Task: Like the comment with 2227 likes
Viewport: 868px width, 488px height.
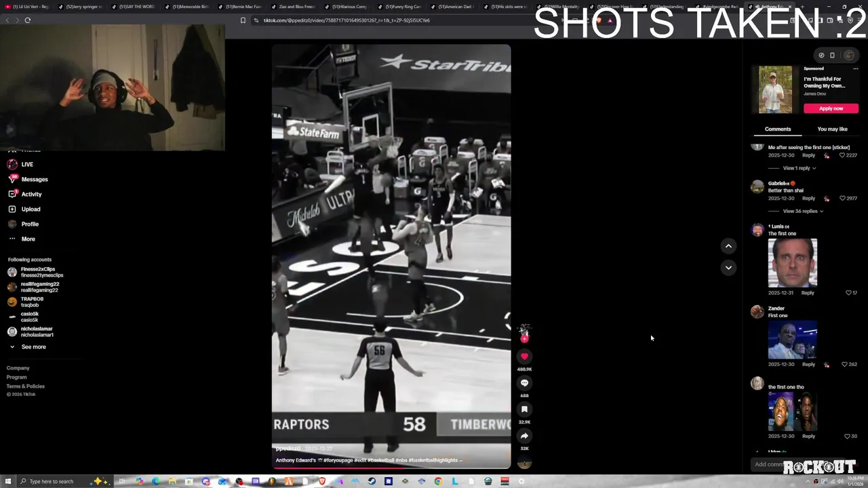Action: tap(842, 155)
